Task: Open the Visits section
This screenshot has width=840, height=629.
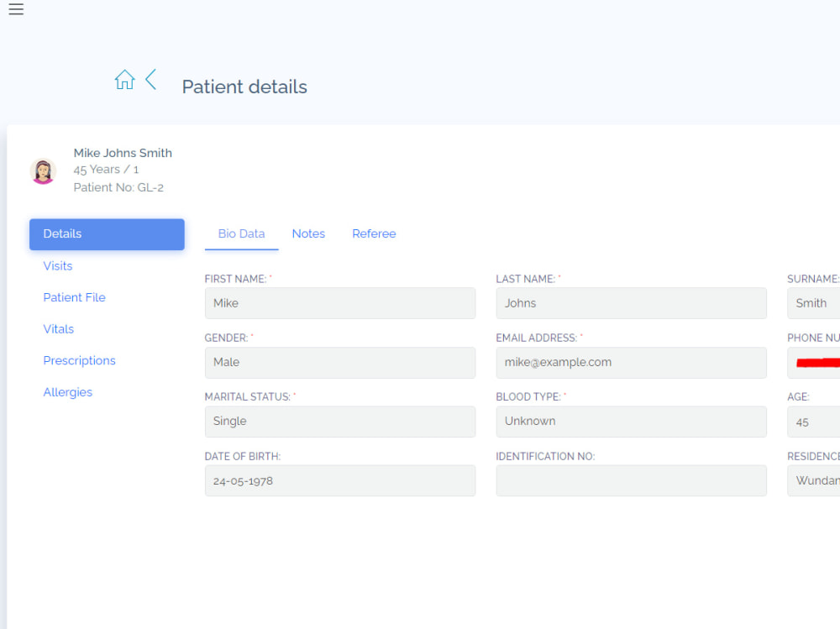Action: pos(58,265)
